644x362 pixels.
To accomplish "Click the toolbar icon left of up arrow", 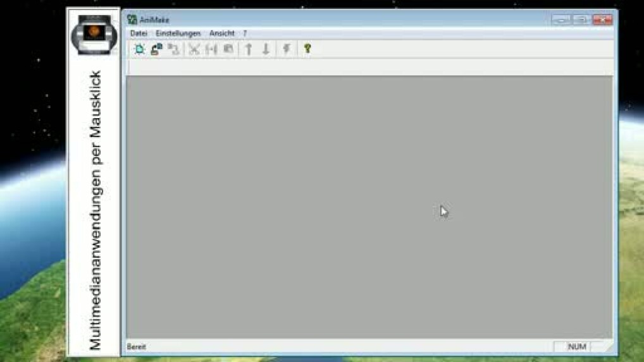I will pyautogui.click(x=228, y=49).
